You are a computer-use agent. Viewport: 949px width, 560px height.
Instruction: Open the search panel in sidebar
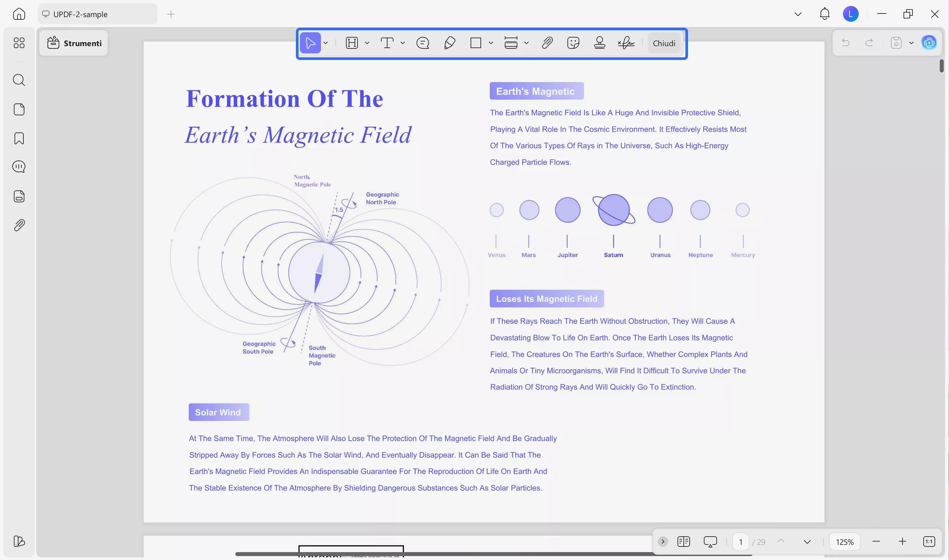pos(19,80)
